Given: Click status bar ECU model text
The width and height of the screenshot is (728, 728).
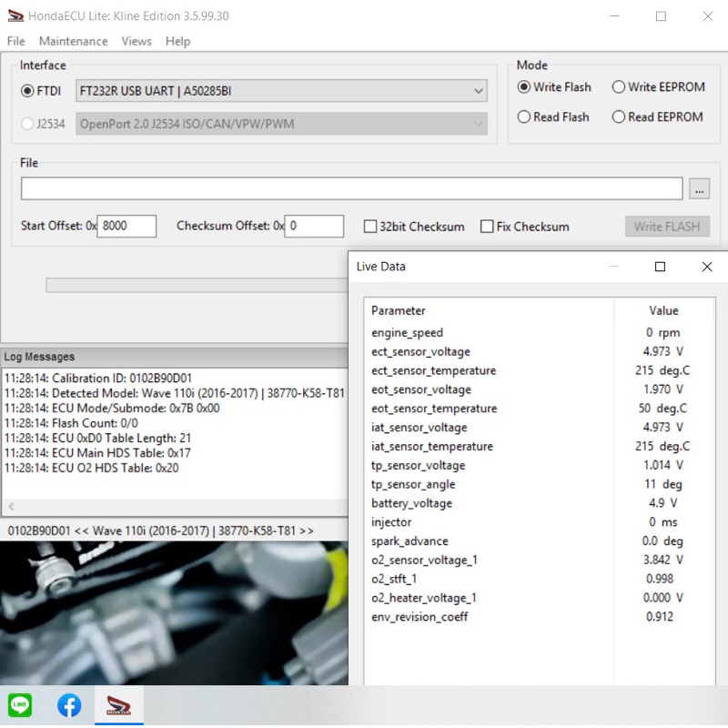Looking at the screenshot, I should [161, 531].
